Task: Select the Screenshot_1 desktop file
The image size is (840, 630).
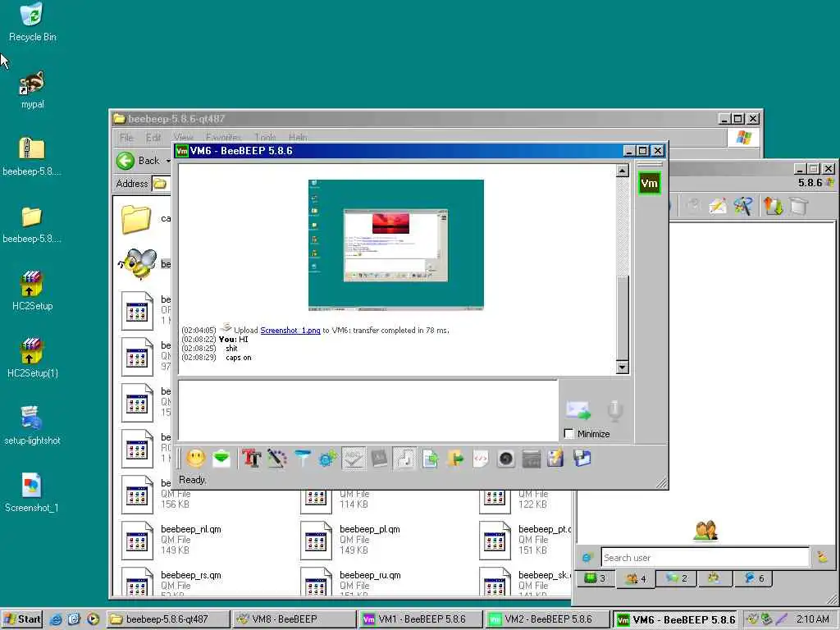Action: [32, 493]
